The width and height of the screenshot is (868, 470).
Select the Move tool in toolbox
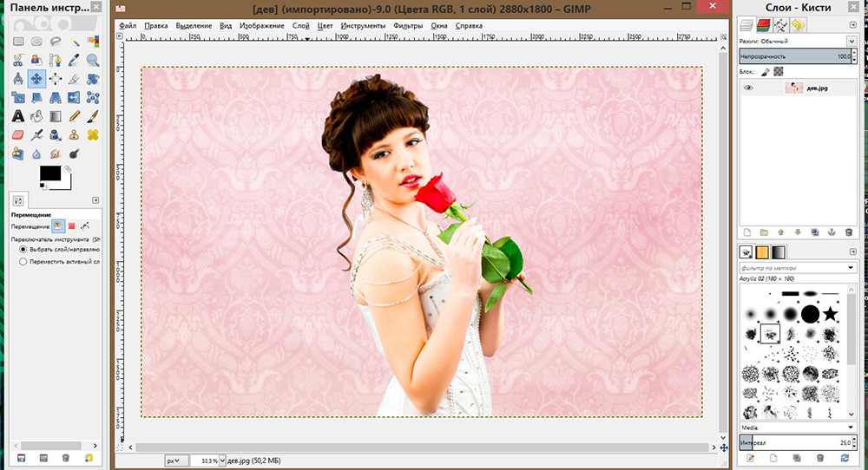click(x=37, y=78)
